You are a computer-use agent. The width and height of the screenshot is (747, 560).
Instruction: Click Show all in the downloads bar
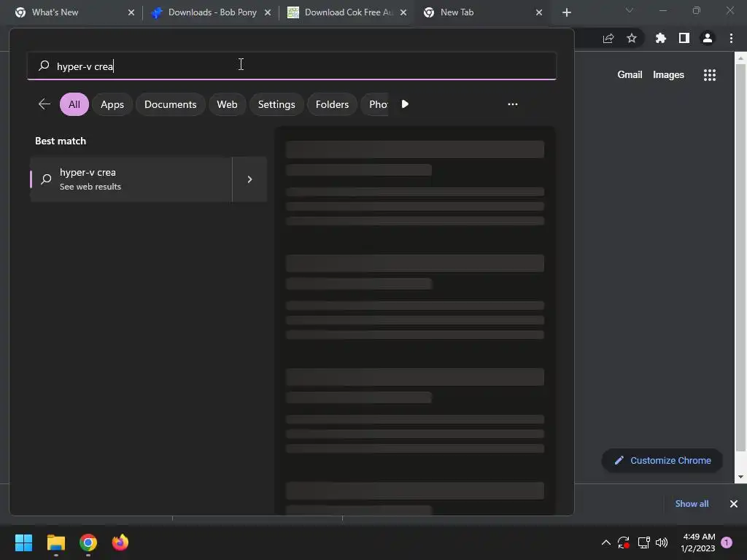(692, 503)
